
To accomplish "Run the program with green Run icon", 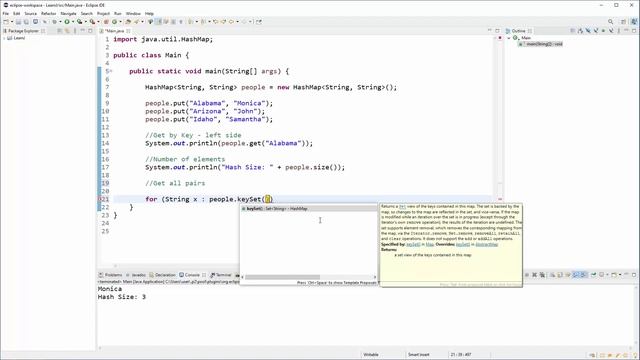I will 67,22.
